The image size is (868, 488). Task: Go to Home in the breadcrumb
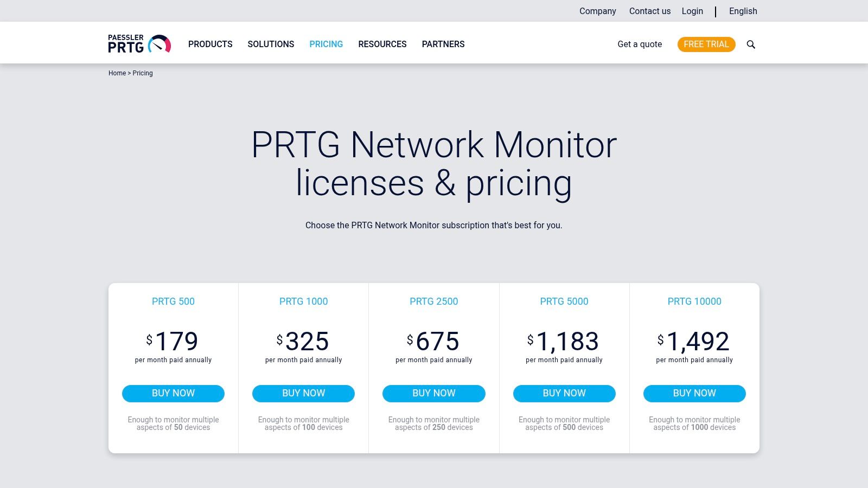tap(117, 73)
